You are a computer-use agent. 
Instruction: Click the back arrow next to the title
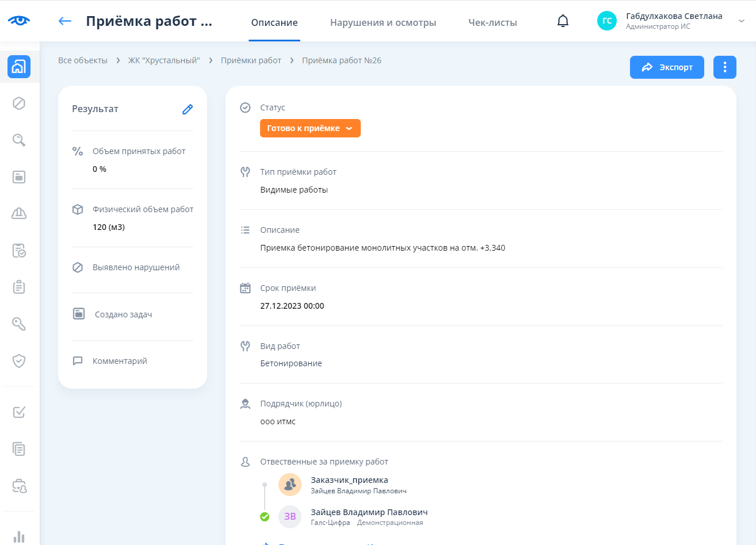(x=65, y=21)
